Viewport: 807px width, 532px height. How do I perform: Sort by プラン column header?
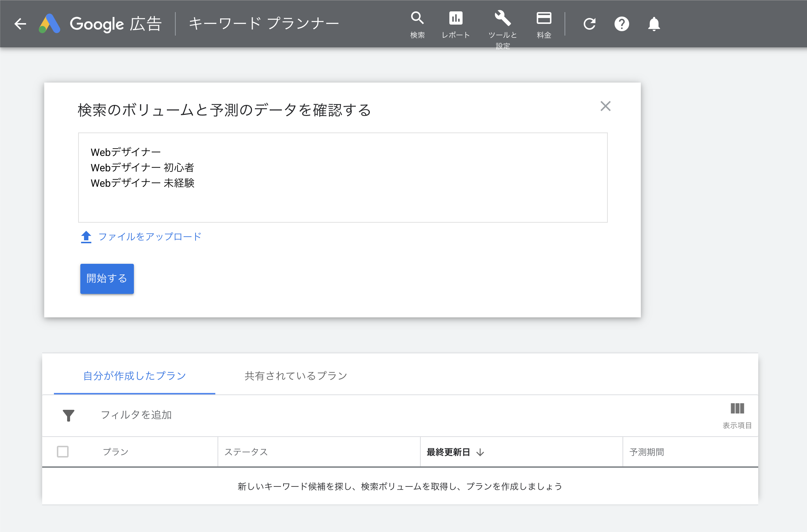(116, 452)
